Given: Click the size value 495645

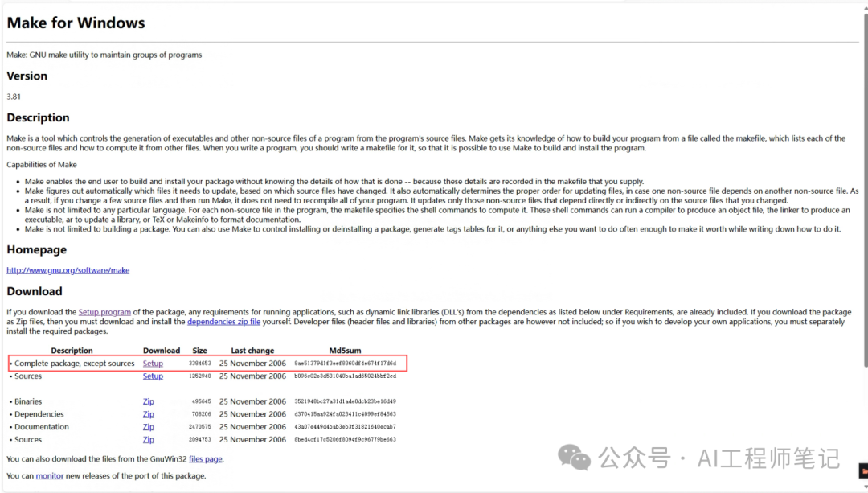Looking at the screenshot, I should point(202,401).
